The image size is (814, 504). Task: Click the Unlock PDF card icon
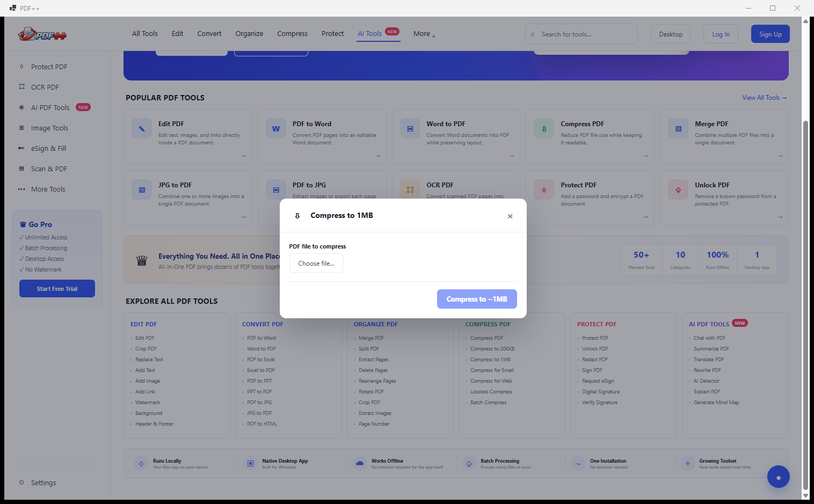(678, 190)
